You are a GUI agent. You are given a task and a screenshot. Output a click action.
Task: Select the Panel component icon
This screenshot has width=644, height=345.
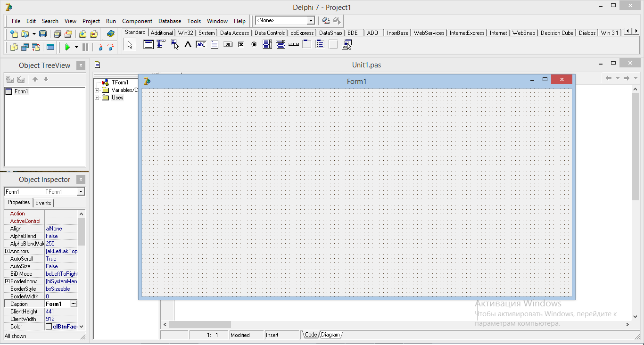pos(333,45)
